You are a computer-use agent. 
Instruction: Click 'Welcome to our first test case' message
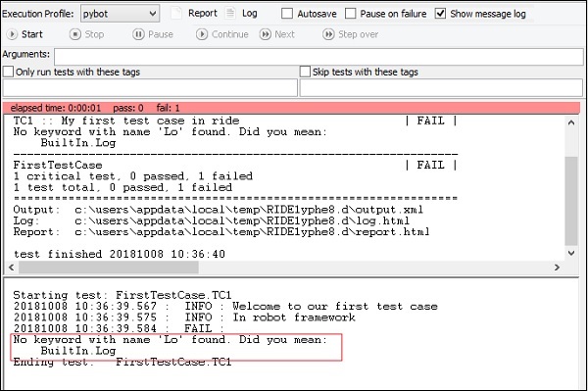pos(335,307)
